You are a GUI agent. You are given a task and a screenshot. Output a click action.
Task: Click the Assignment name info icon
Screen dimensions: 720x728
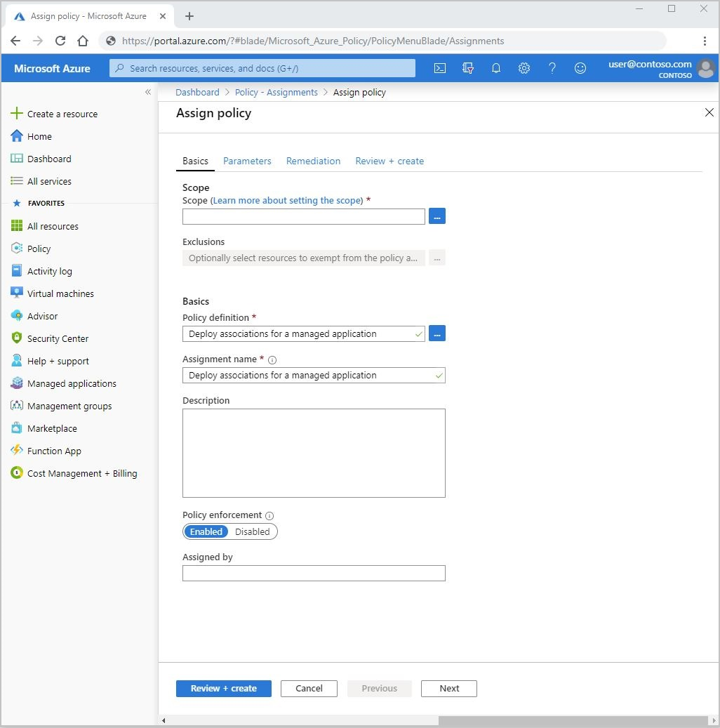(x=272, y=359)
